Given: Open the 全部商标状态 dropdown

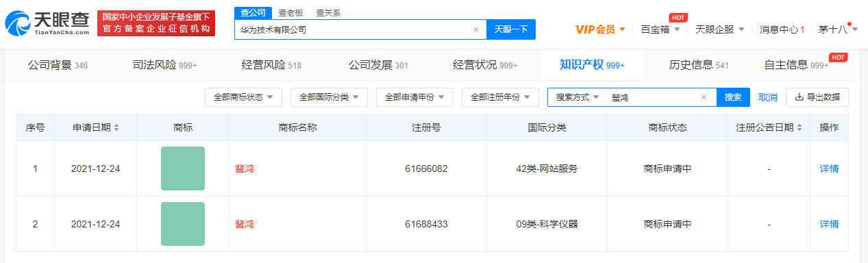Looking at the screenshot, I should [x=243, y=97].
